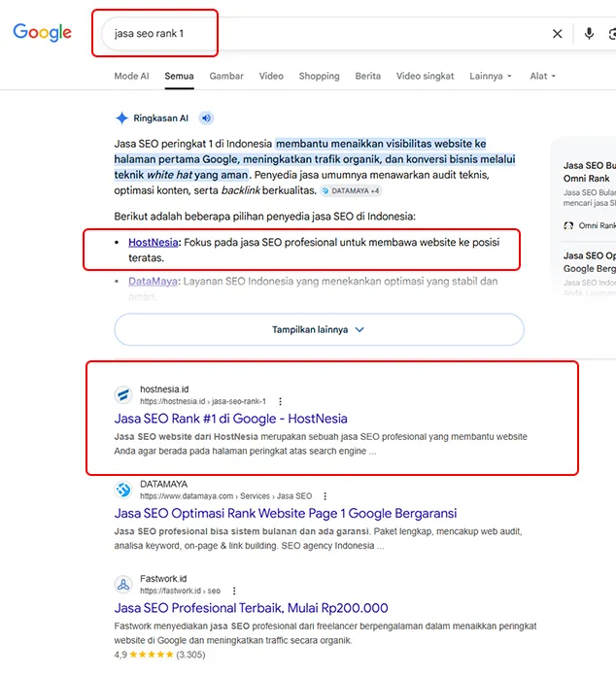This screenshot has width=616, height=676.
Task: Open the DataMaya link in AI summary
Action: [153, 281]
